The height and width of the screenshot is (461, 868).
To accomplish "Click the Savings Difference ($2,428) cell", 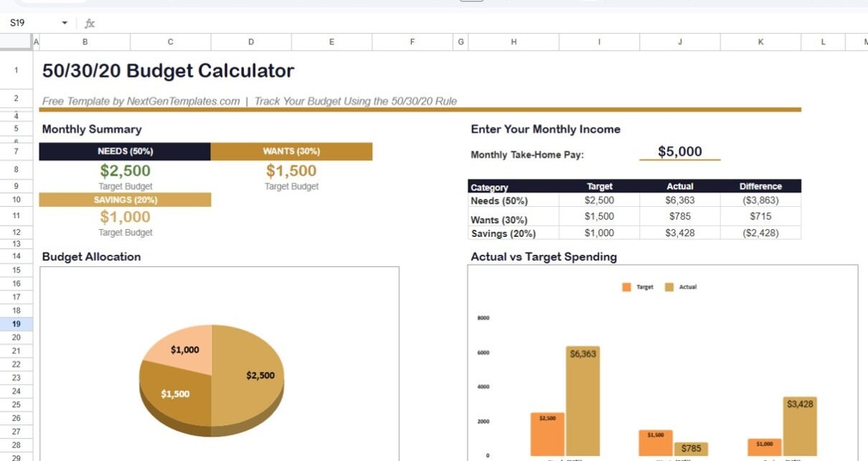I will [x=760, y=233].
